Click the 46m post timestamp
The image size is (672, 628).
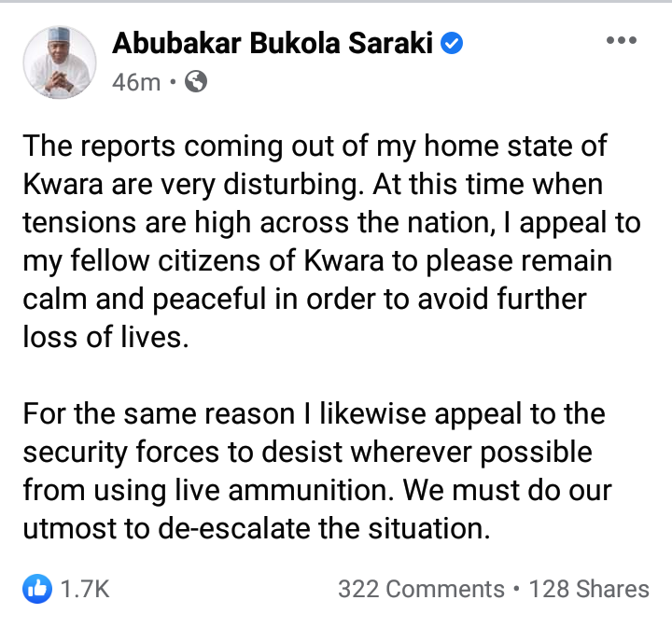[136, 82]
